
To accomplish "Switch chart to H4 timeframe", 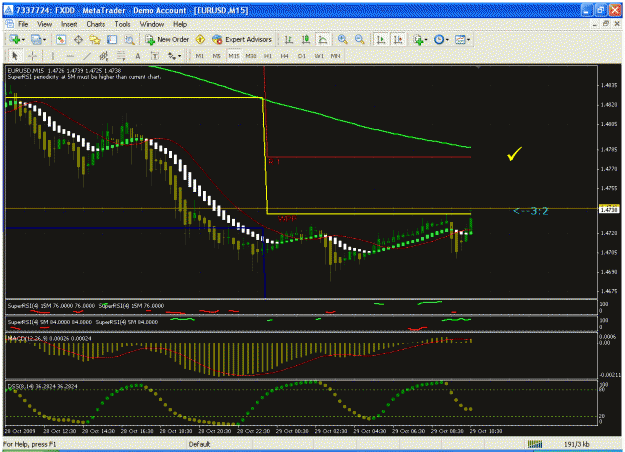I will pos(284,56).
